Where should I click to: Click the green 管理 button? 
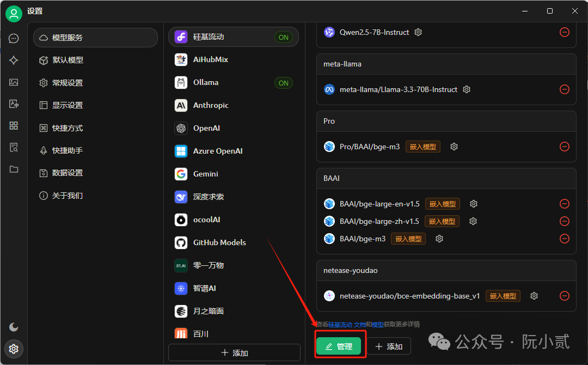339,346
